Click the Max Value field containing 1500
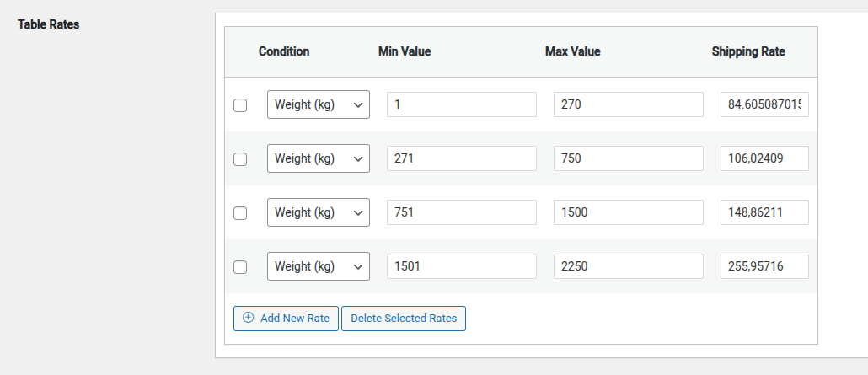This screenshot has height=375, width=868. click(628, 212)
